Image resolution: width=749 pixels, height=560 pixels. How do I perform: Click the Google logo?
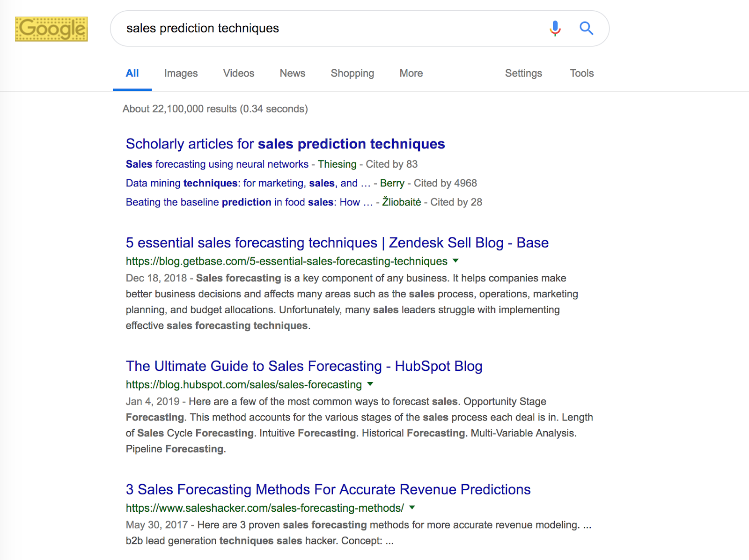coord(51,29)
